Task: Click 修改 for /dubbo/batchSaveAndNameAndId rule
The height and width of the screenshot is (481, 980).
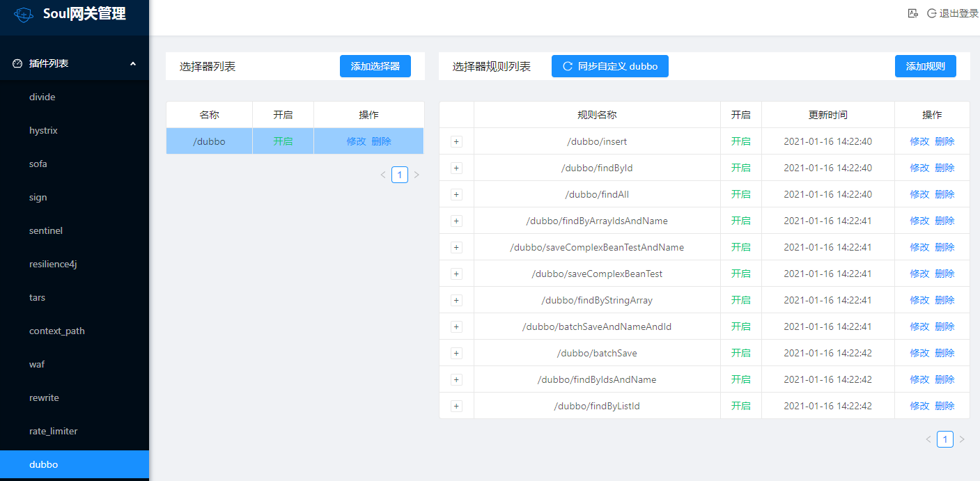Action: (919, 326)
